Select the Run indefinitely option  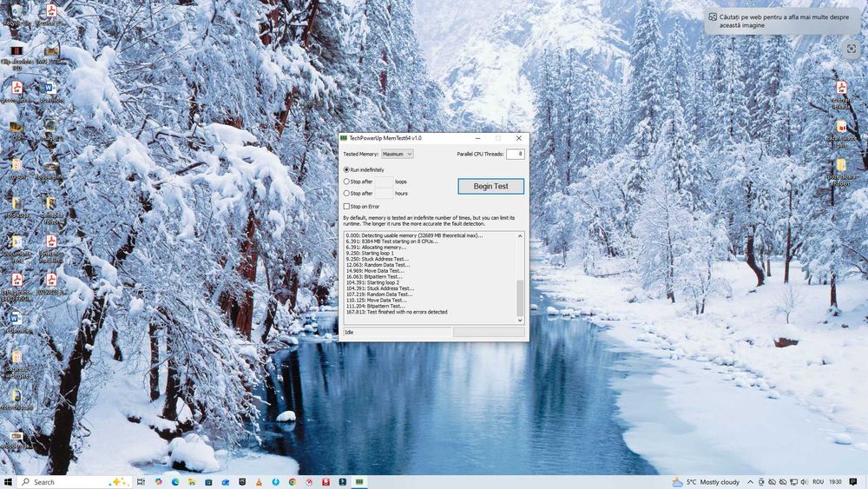(364, 169)
